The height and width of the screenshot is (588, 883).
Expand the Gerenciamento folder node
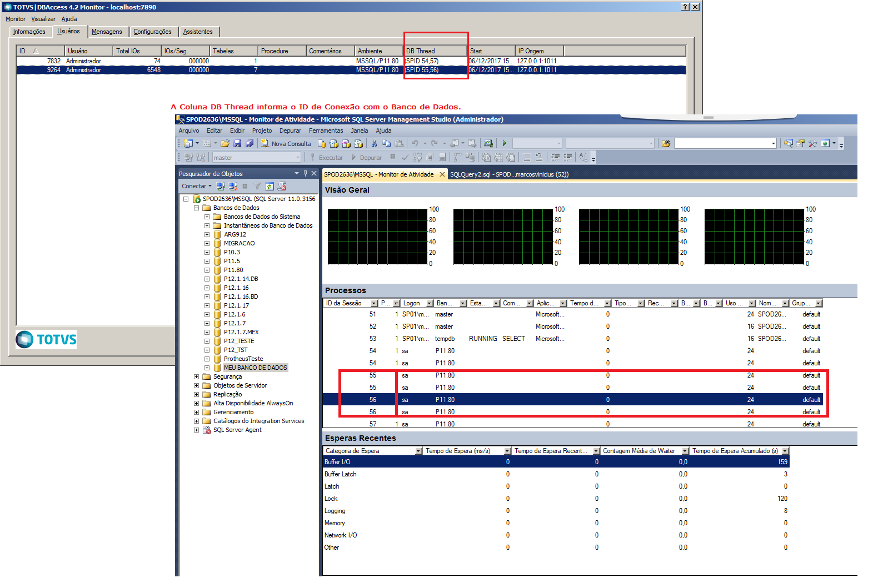196,412
